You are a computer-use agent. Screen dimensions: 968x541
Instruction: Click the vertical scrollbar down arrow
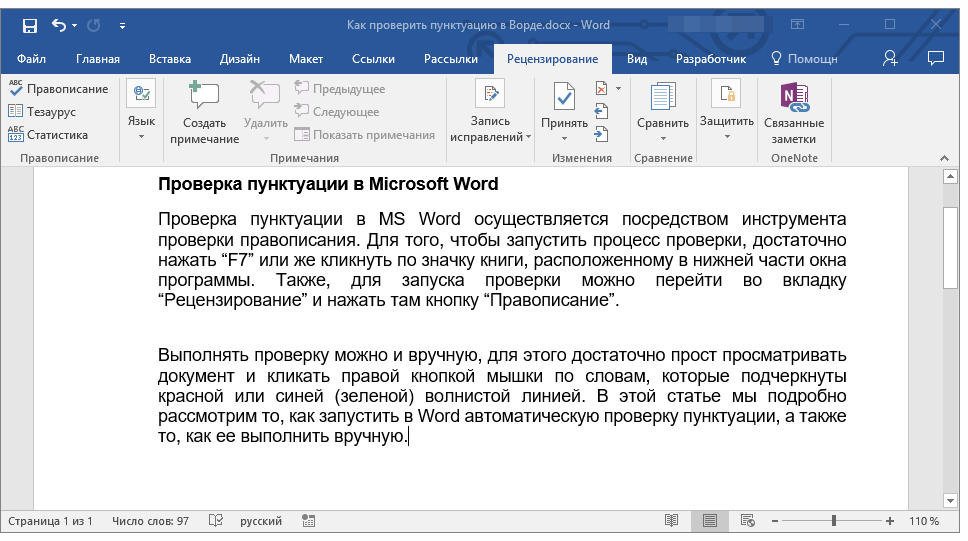950,500
